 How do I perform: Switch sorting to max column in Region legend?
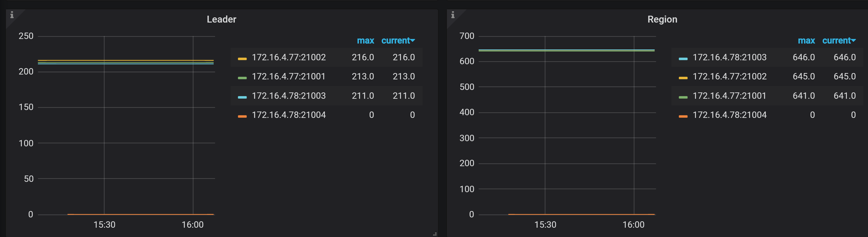(x=806, y=41)
